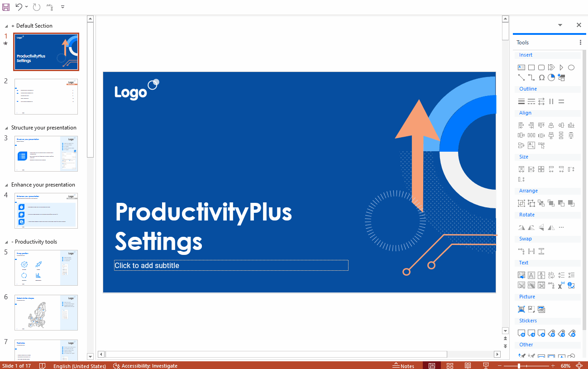588x369 pixels.
Task: Save the presentation
Action: (5, 7)
